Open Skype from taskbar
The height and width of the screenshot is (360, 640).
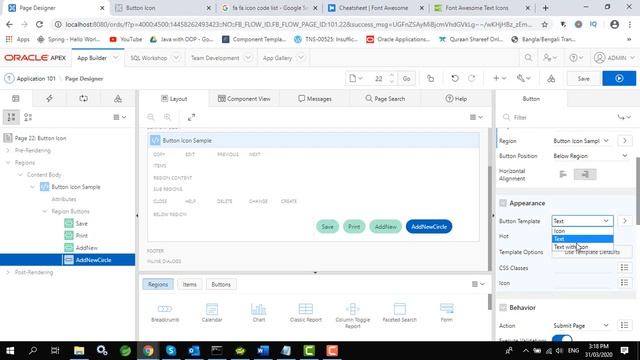[171, 350]
